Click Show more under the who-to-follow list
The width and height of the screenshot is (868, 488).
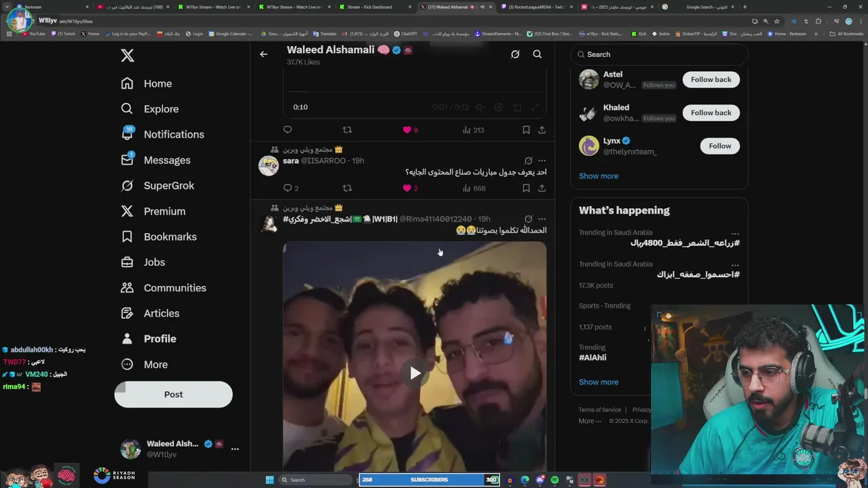tap(598, 176)
